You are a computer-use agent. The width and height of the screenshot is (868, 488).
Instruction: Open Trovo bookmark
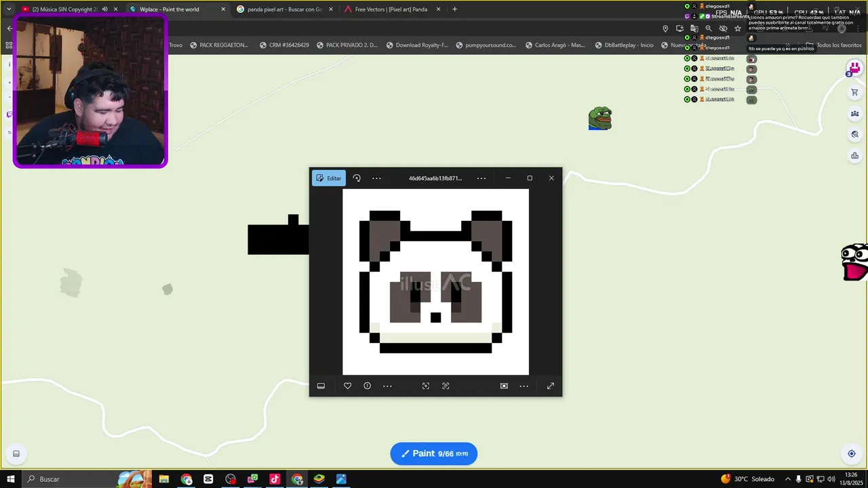[176, 45]
